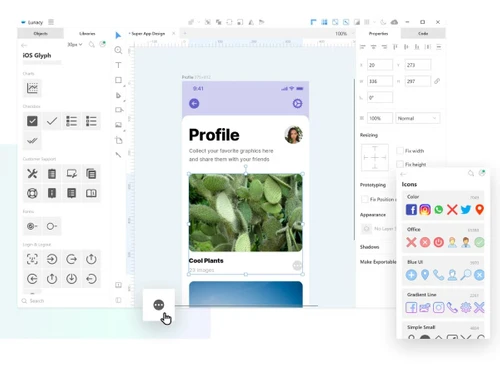The image size is (500, 375).
Task: Click the Twitter bird color icon
Action: click(x=466, y=210)
